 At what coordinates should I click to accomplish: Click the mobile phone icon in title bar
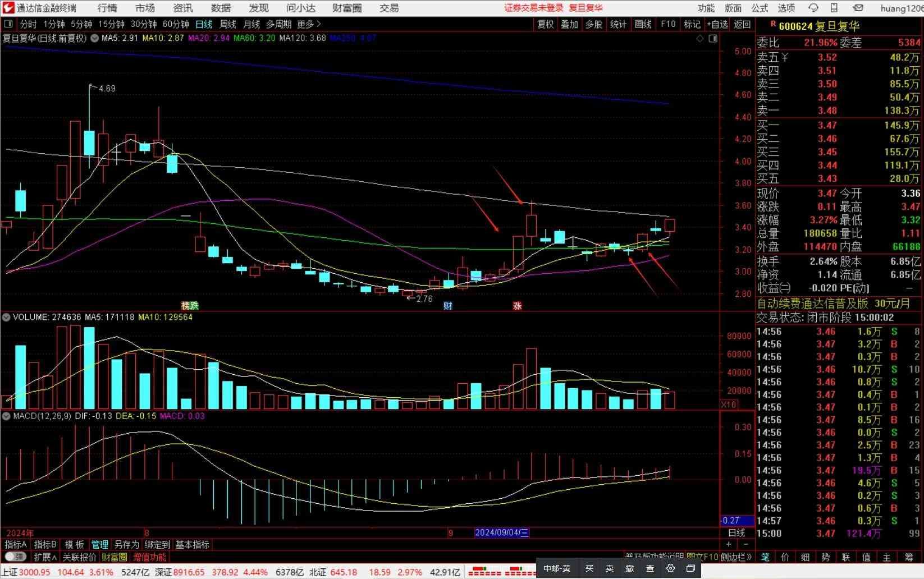pos(834,8)
